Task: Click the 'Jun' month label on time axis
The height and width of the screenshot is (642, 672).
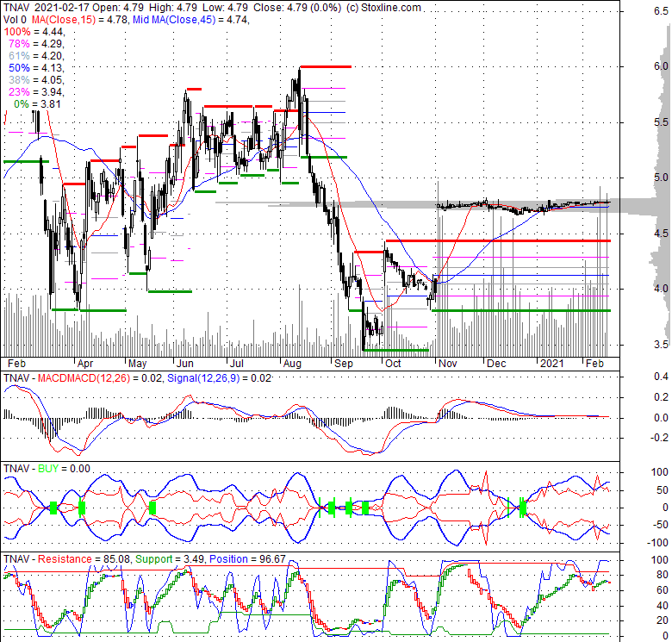Action: [x=184, y=364]
